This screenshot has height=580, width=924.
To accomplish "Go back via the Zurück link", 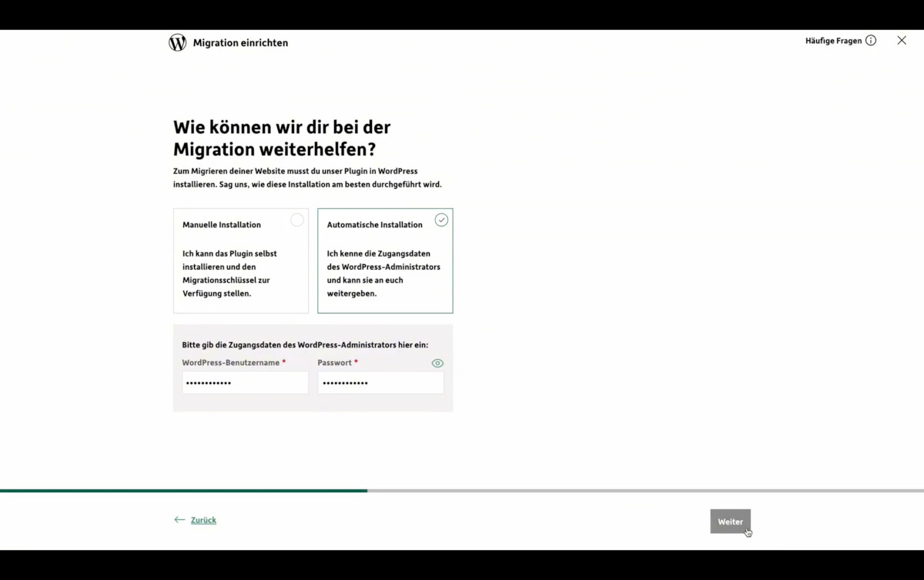I will (203, 521).
